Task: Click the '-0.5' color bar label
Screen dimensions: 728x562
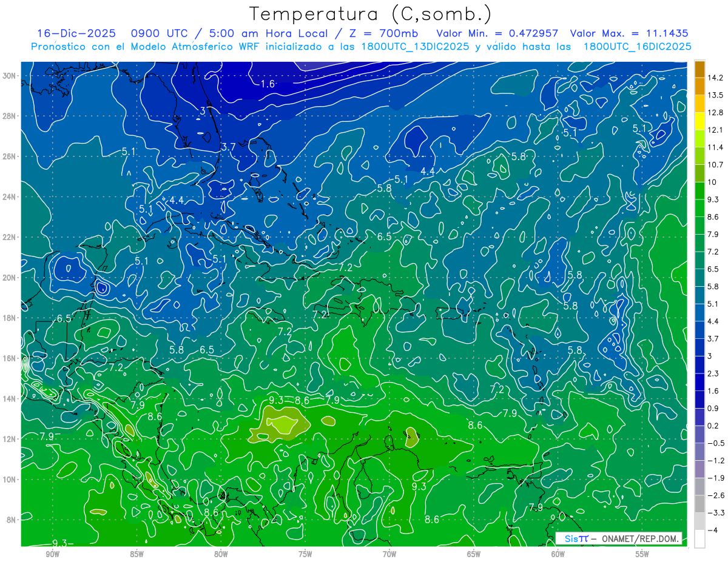Action: 715,443
